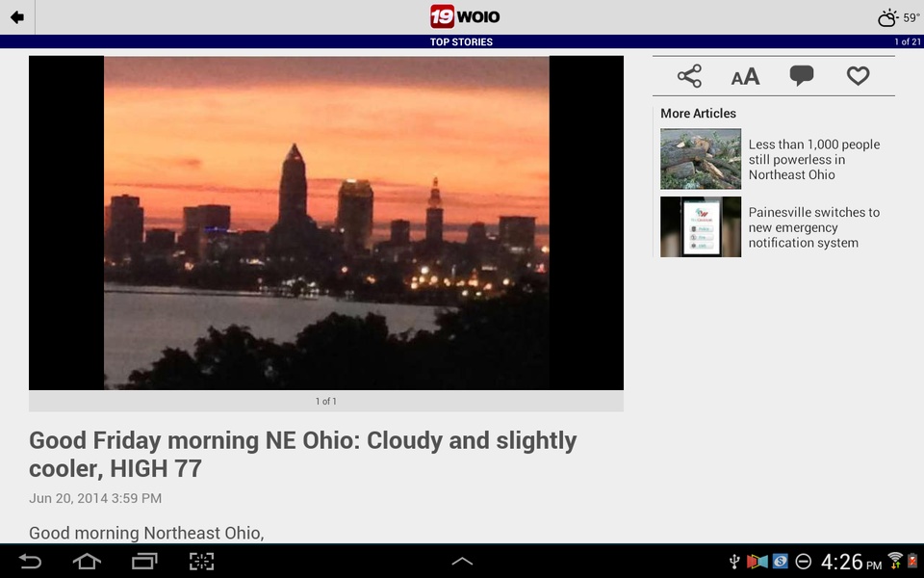Screen dimensions: 924x578
Task: Open the 4:26 PM clock panel
Action: click(851, 562)
